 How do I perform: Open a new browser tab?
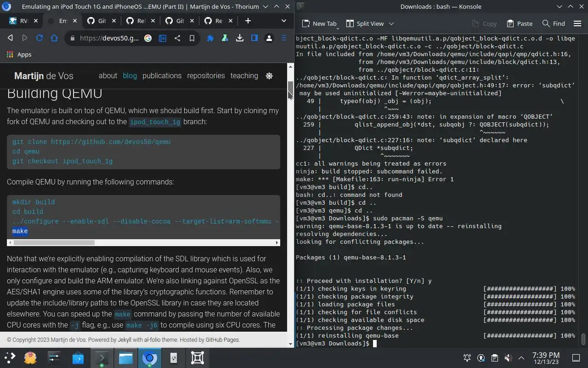click(x=248, y=21)
